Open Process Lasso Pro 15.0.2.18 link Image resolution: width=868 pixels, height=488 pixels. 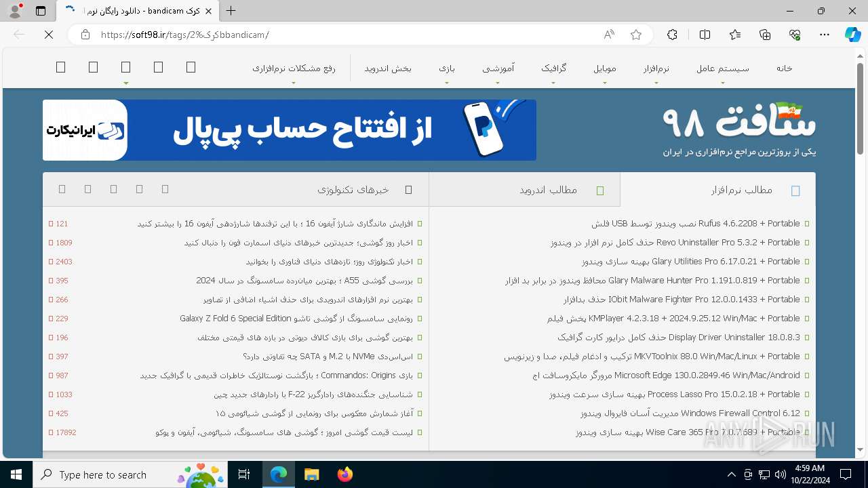(674, 394)
